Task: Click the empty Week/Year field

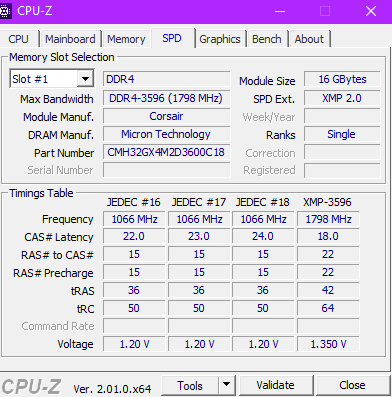Action: [342, 117]
